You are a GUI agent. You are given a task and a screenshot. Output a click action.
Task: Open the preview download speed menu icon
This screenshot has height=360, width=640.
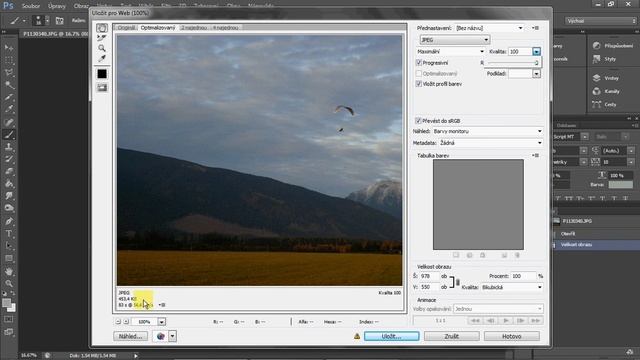[x=162, y=305]
